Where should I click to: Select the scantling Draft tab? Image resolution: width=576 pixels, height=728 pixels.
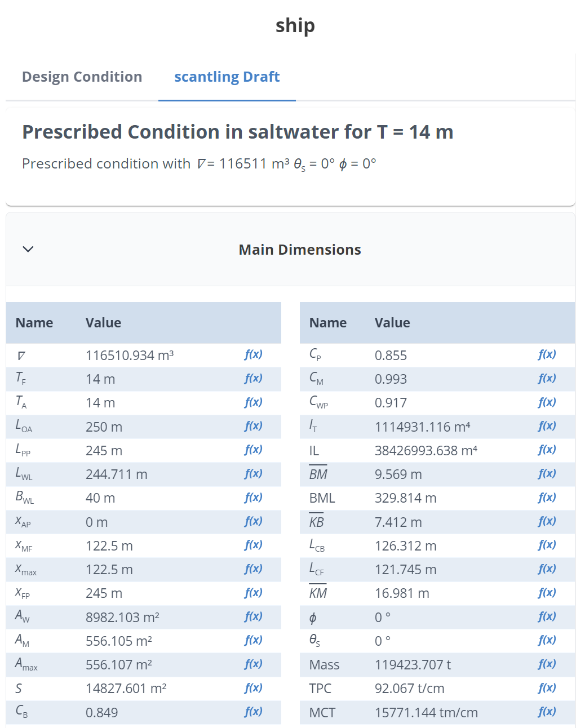coord(227,77)
